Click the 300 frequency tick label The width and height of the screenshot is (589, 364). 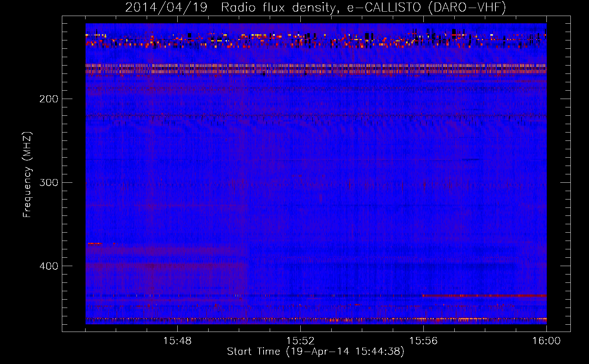(49, 182)
